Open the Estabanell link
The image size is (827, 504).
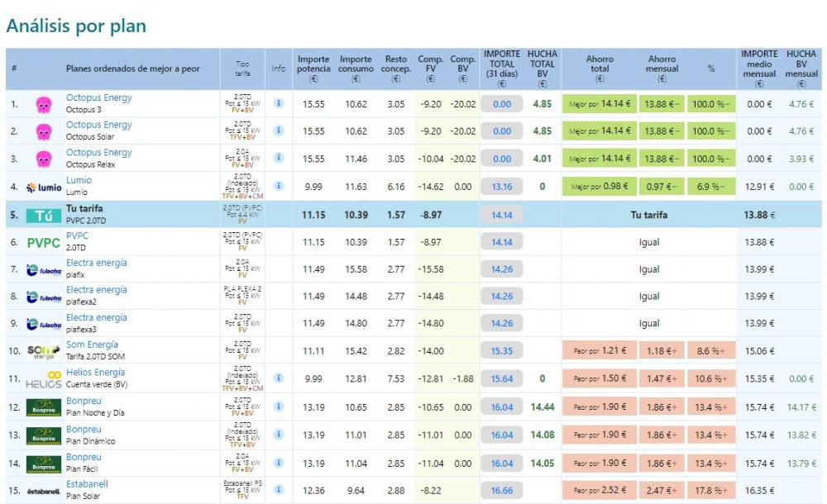tap(87, 483)
